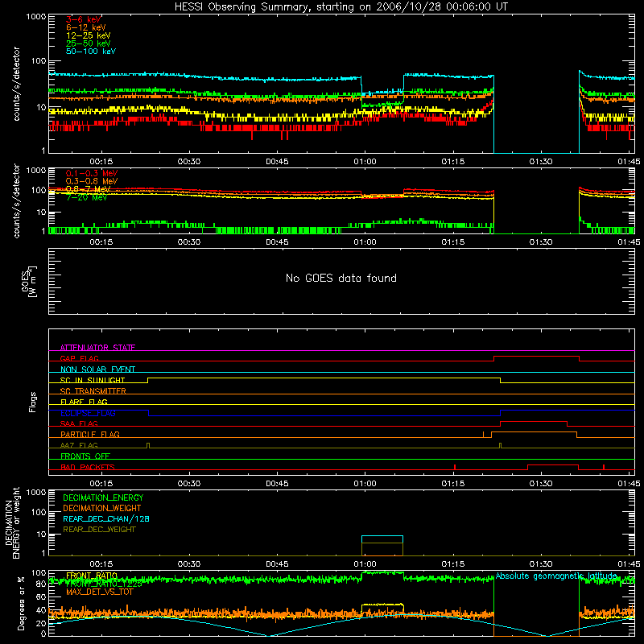Click the Flags axis title
Screen dimensions: 644x644
point(33,402)
